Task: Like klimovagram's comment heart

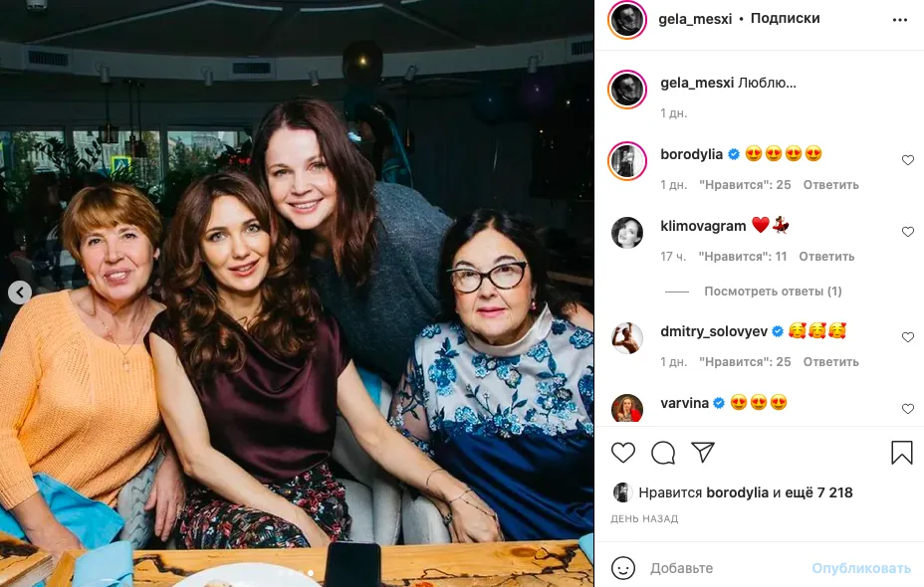Action: pos(907,232)
